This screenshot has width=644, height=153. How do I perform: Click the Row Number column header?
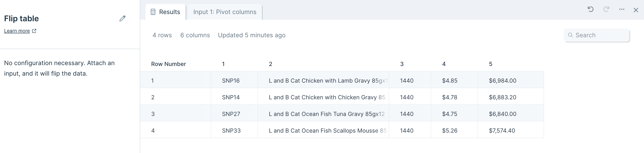pyautogui.click(x=168, y=64)
